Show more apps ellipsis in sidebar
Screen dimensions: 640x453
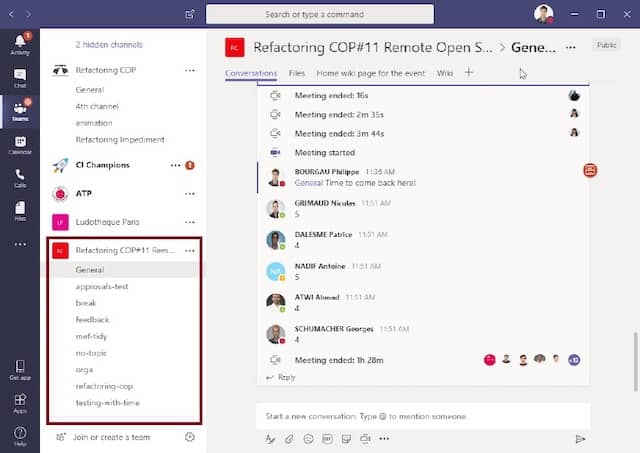[20, 244]
